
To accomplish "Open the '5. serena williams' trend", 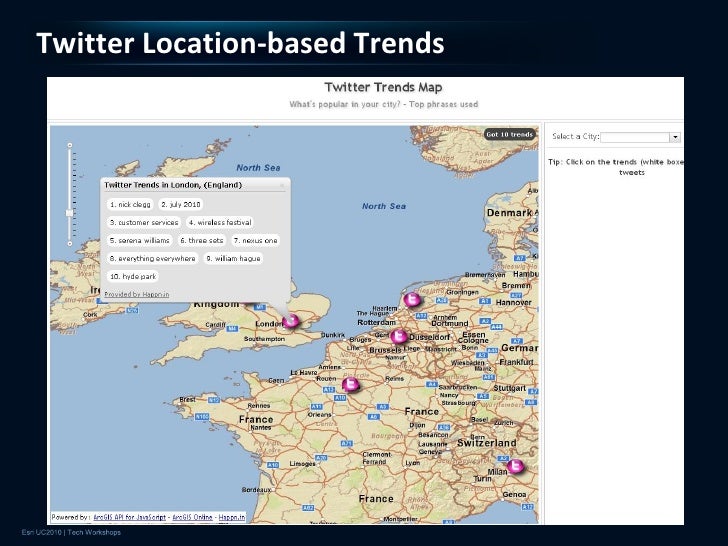I will tap(139, 240).
